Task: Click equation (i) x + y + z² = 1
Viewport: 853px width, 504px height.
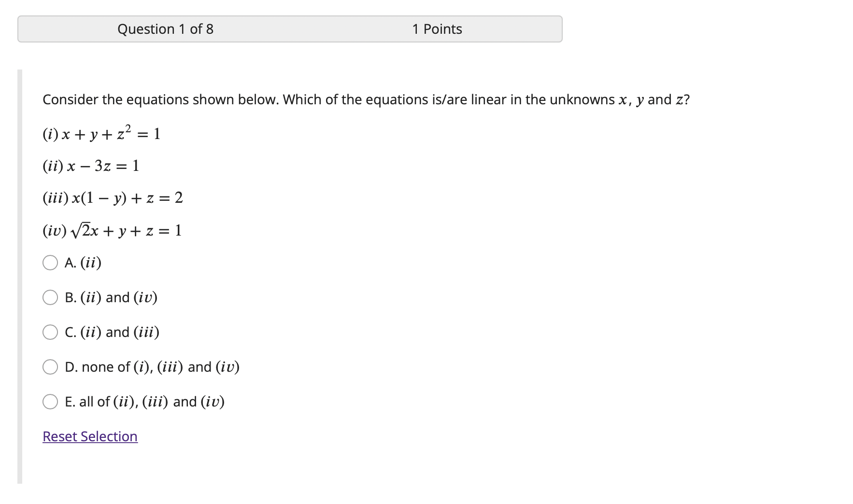Action: [x=100, y=134]
